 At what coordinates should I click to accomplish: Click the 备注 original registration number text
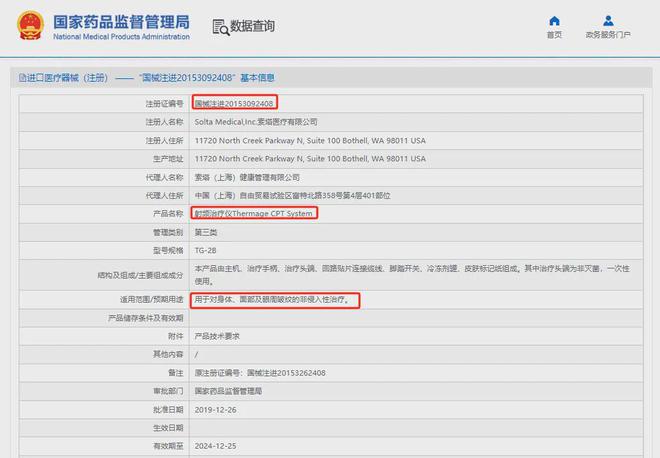[x=258, y=373]
